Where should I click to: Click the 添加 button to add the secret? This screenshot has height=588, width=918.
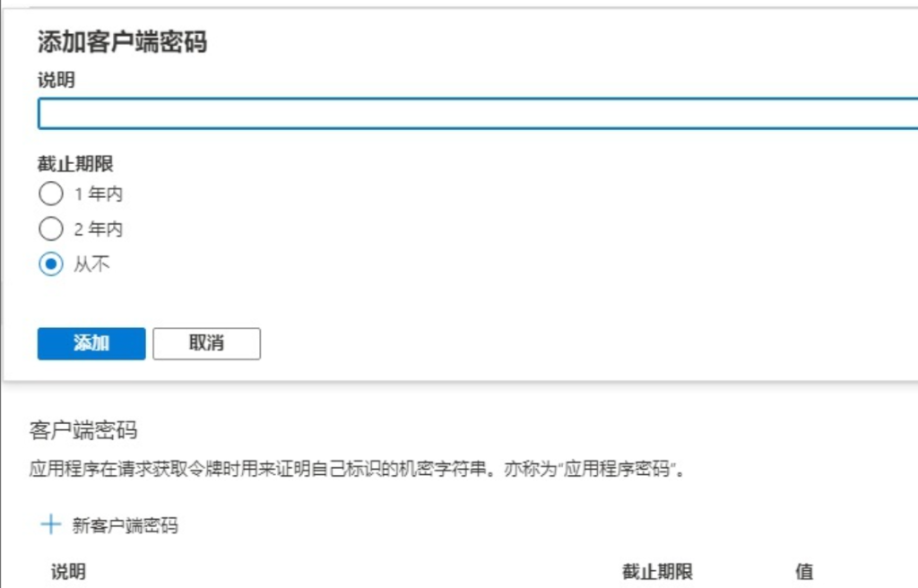coord(90,343)
